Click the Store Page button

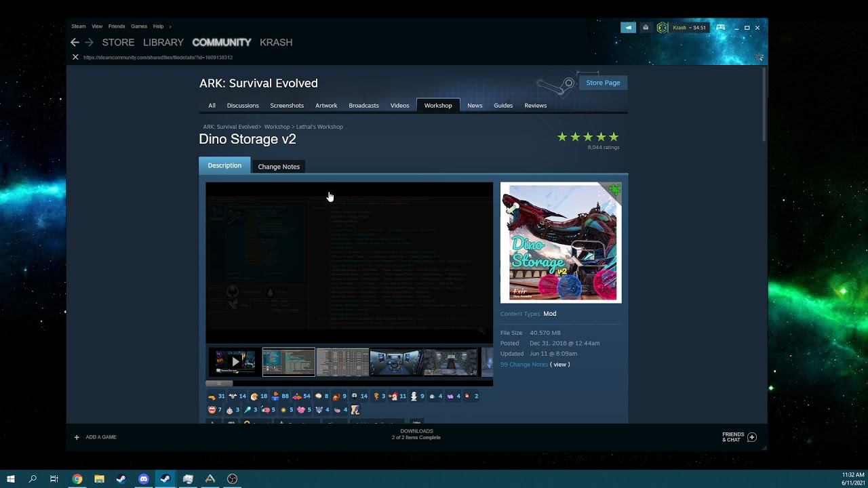pos(603,83)
